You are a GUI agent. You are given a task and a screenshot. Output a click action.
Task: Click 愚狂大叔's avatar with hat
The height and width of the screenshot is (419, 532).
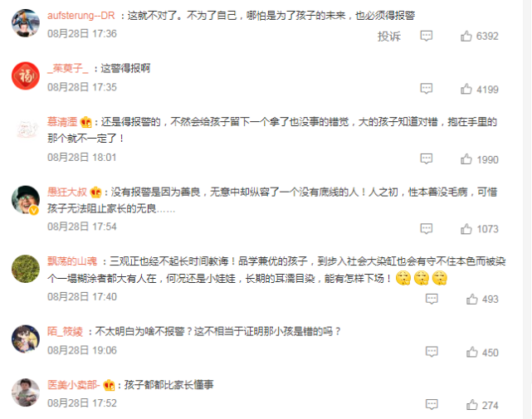click(x=26, y=199)
